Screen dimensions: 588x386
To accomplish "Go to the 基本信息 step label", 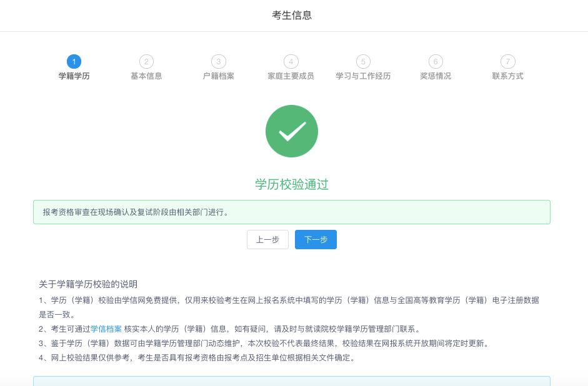I will (146, 76).
